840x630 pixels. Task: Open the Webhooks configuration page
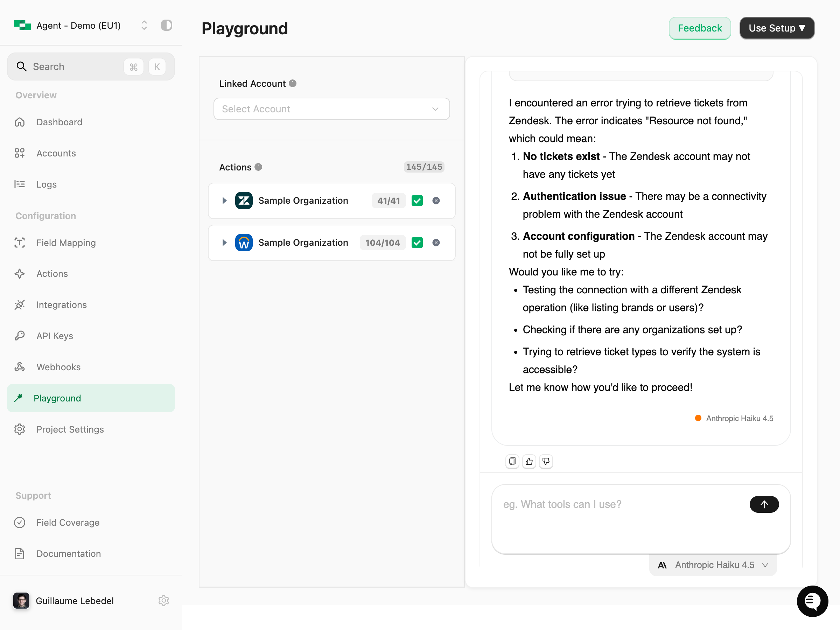tap(58, 367)
